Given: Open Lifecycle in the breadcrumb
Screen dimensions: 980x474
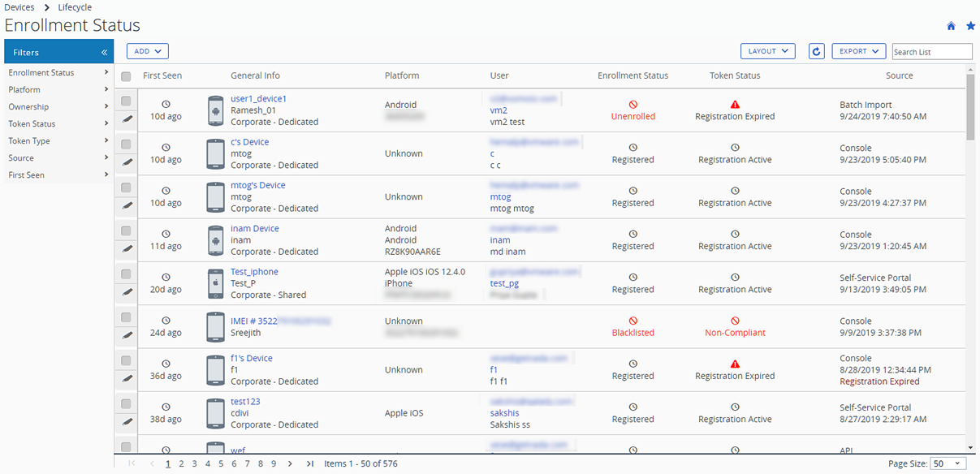Looking at the screenshot, I should (75, 7).
